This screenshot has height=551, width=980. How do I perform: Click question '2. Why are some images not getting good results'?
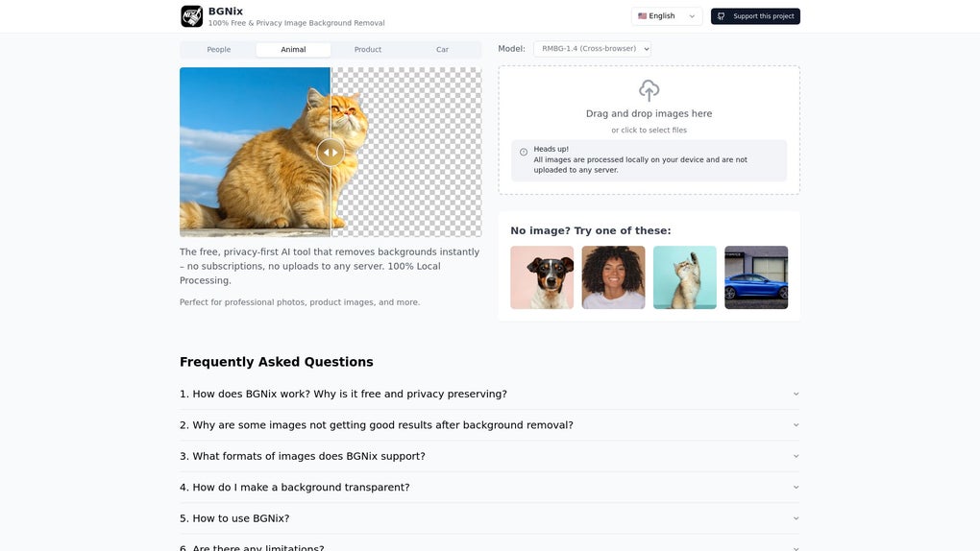tap(377, 425)
